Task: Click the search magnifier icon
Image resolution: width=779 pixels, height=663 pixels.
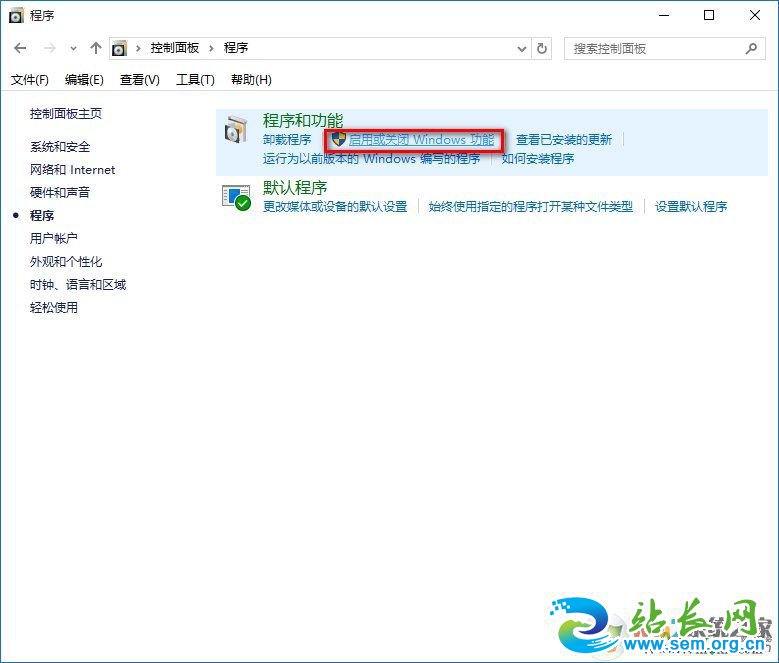Action: tap(751, 49)
